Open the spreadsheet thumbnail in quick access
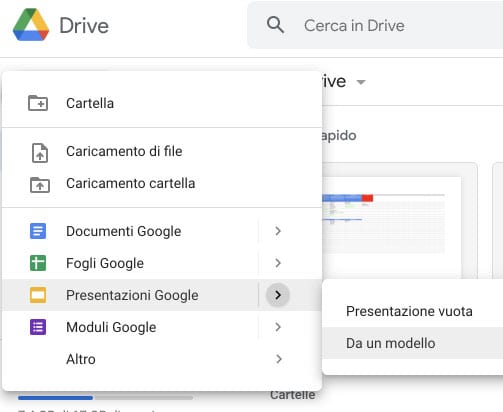The width and height of the screenshot is (503, 412). click(x=399, y=220)
